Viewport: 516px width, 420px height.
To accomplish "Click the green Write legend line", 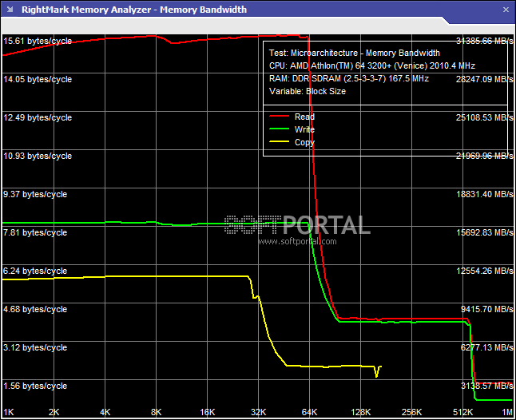I will 279,129.
